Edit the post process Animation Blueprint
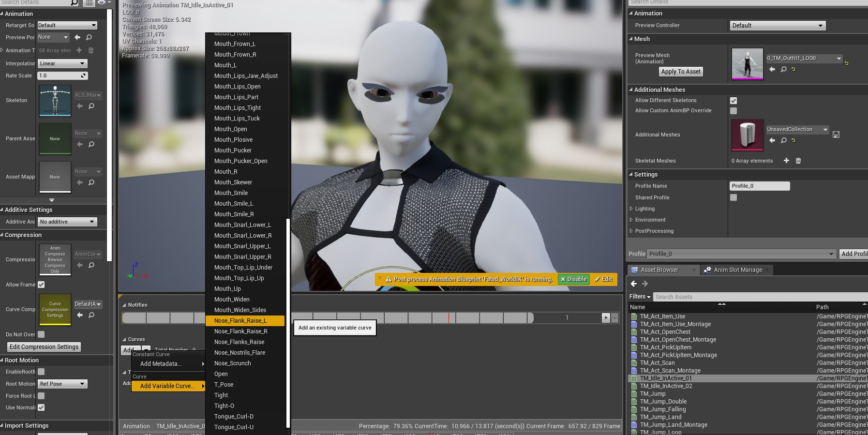Image resolution: width=868 pixels, height=435 pixels. 603,279
